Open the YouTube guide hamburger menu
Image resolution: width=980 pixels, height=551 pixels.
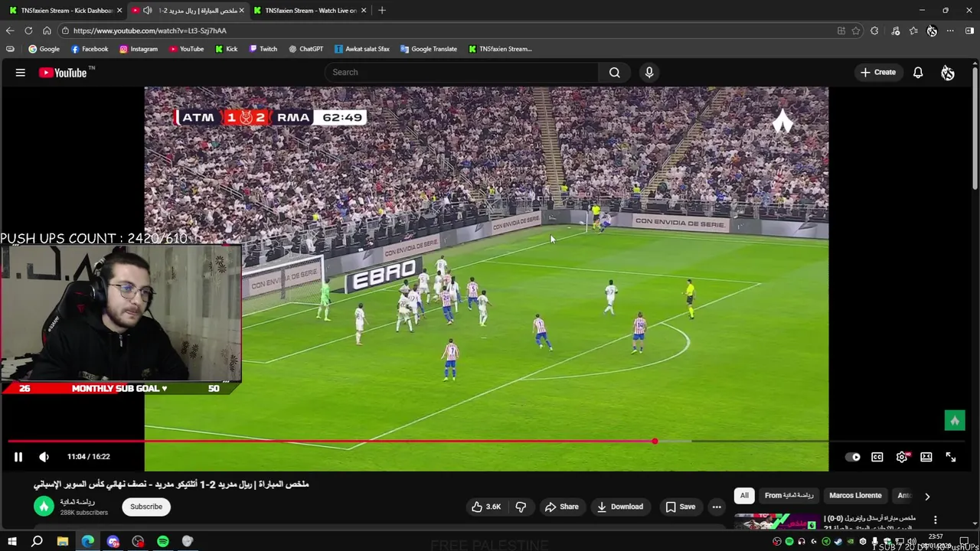[21, 73]
